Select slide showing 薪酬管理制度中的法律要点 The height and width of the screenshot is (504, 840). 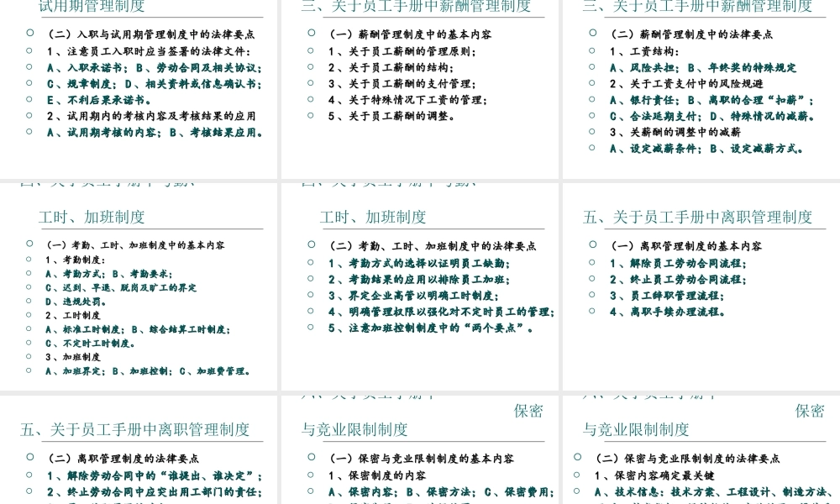pyautogui.click(x=701, y=89)
